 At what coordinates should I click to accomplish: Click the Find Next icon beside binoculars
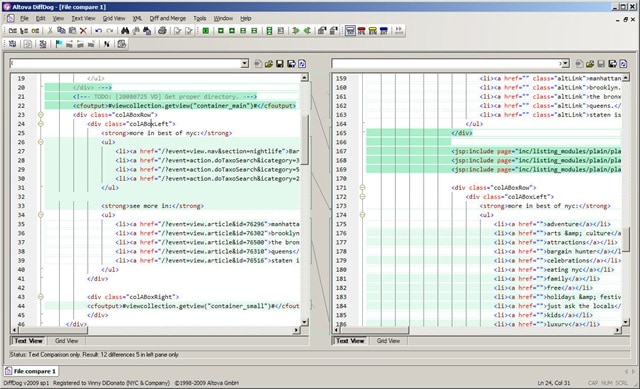click(x=136, y=31)
